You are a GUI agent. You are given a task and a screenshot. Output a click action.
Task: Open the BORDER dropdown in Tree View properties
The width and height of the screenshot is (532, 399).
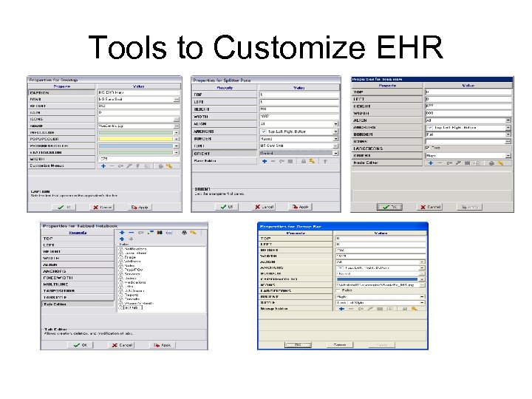click(x=508, y=134)
